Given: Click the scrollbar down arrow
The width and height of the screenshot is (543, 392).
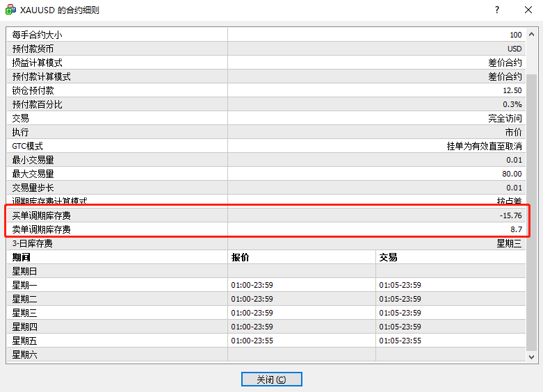Looking at the screenshot, I should [x=532, y=357].
